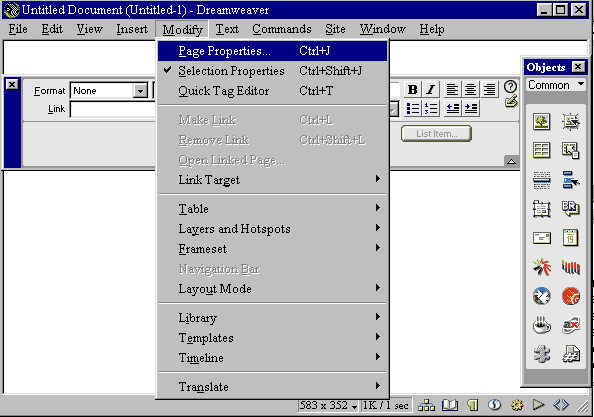Click the Insert Applet coffee cup icon
594x417 pixels.
coord(542,325)
